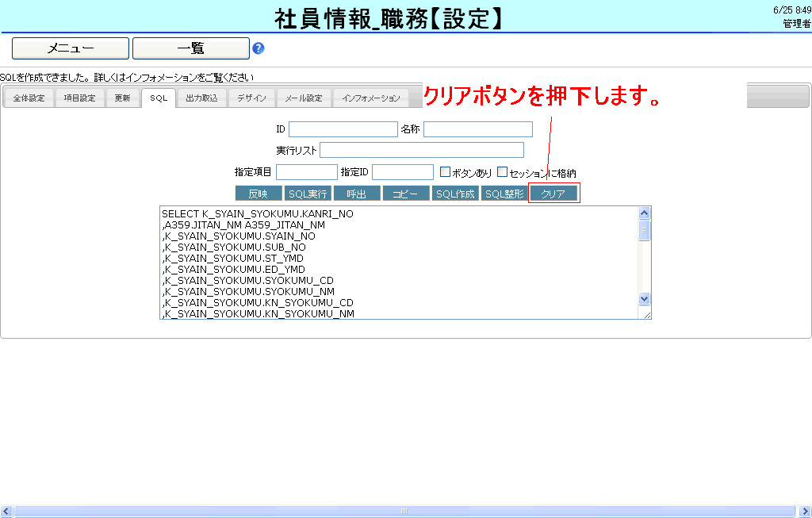Screen dimensions: 812x518
Task: Enable the セッションに格納 checkbox
Action: pyautogui.click(x=502, y=171)
